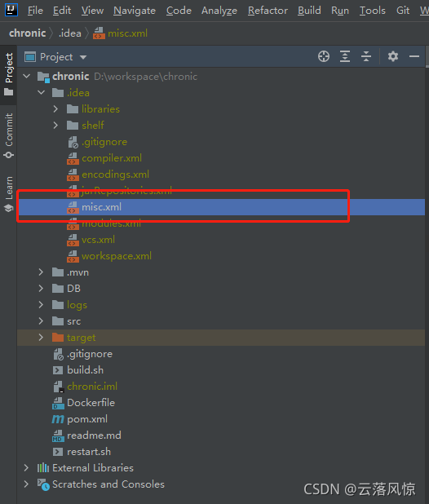Click the module icon beside chronic.iml
Screen dimensions: 429x504
(58, 387)
